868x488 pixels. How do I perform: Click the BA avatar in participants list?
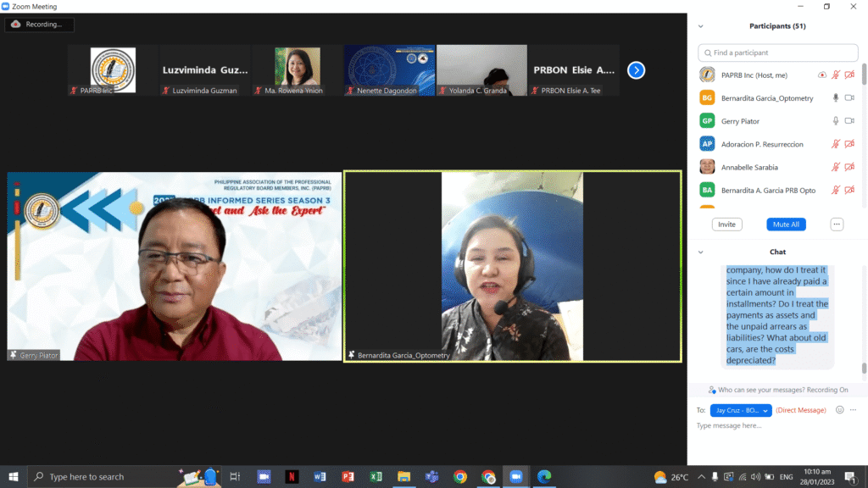tap(707, 191)
